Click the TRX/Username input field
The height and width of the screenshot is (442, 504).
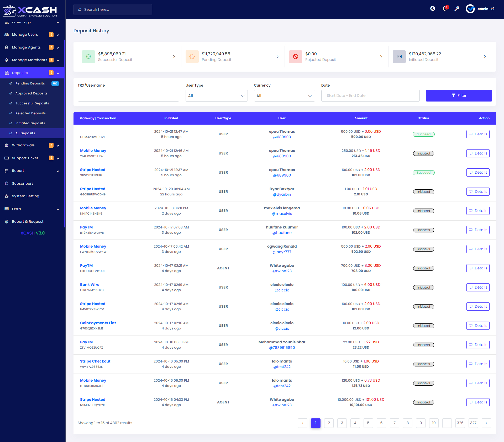pyautogui.click(x=128, y=96)
